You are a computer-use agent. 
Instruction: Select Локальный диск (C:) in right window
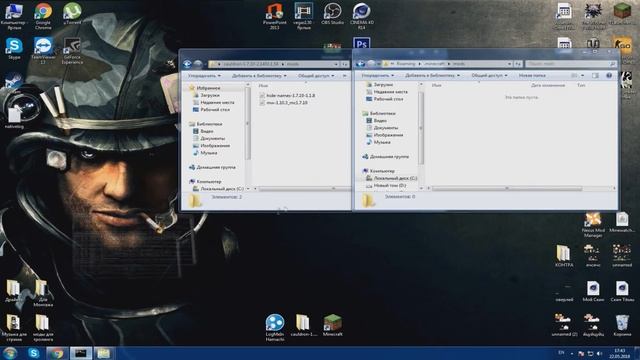(x=395, y=178)
